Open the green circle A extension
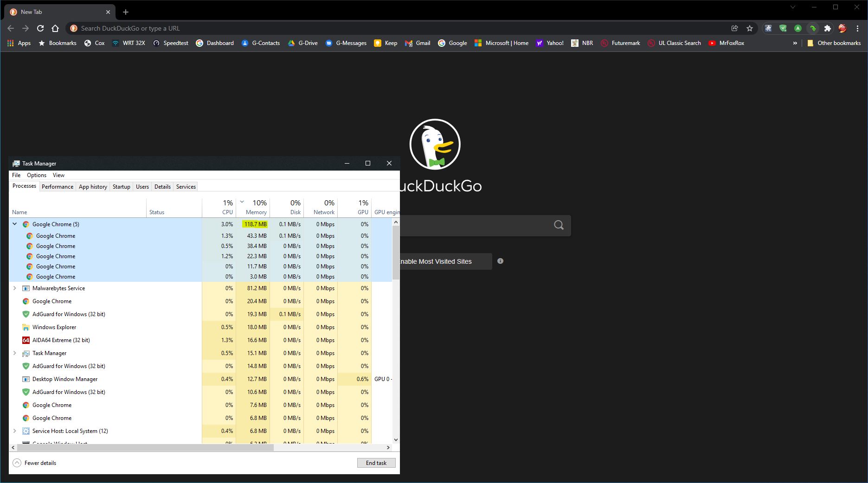Viewport: 868px width, 483px height. [798, 28]
